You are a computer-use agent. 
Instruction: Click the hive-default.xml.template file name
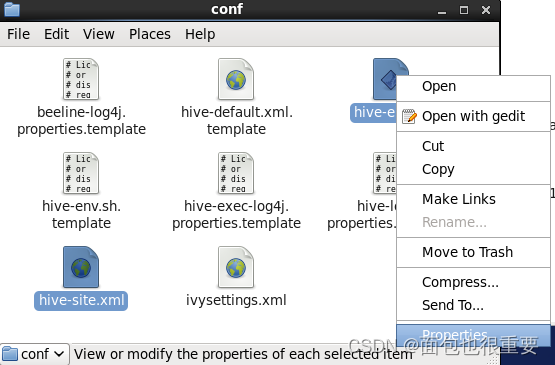pyautogui.click(x=236, y=121)
